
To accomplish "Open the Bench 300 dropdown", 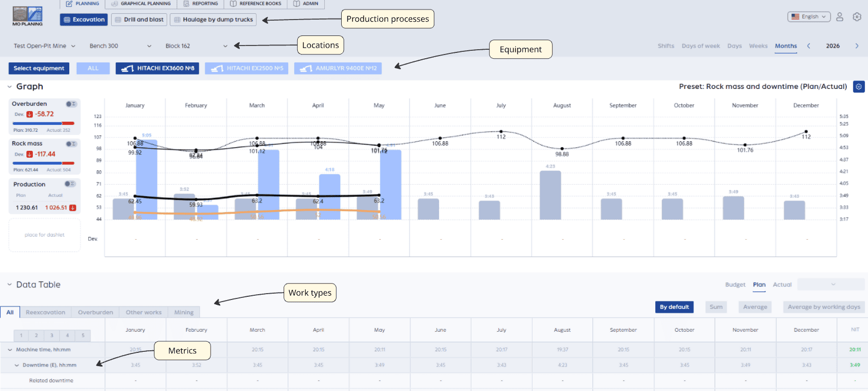I will tap(120, 46).
